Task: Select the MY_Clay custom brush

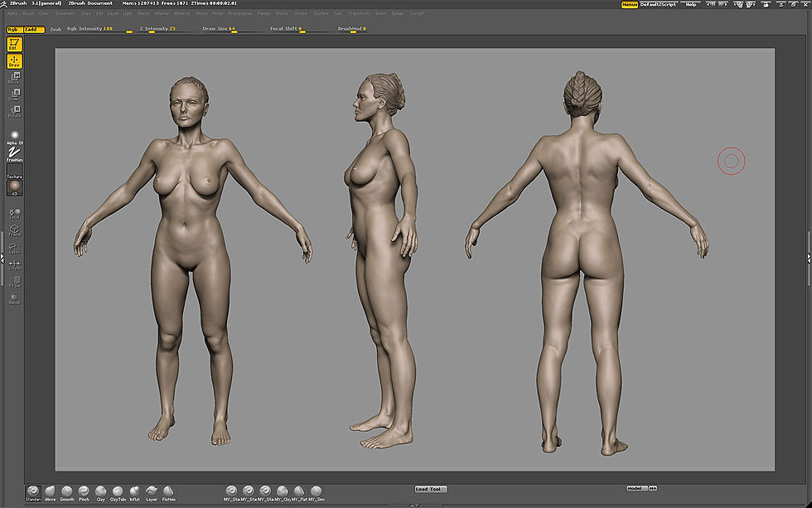Action: (x=284, y=491)
